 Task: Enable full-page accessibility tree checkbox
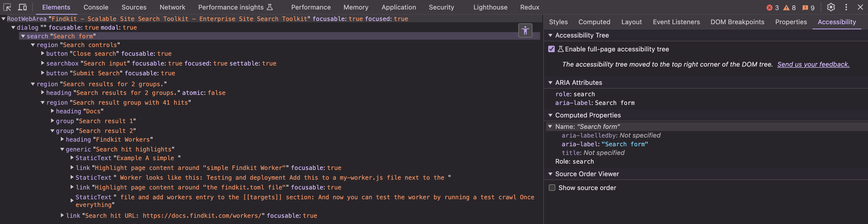(x=551, y=49)
